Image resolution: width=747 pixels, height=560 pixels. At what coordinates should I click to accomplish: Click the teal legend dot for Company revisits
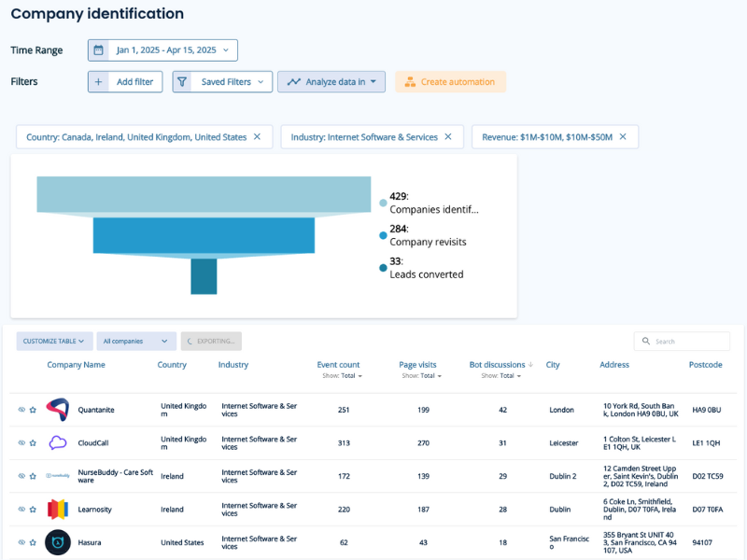(383, 235)
